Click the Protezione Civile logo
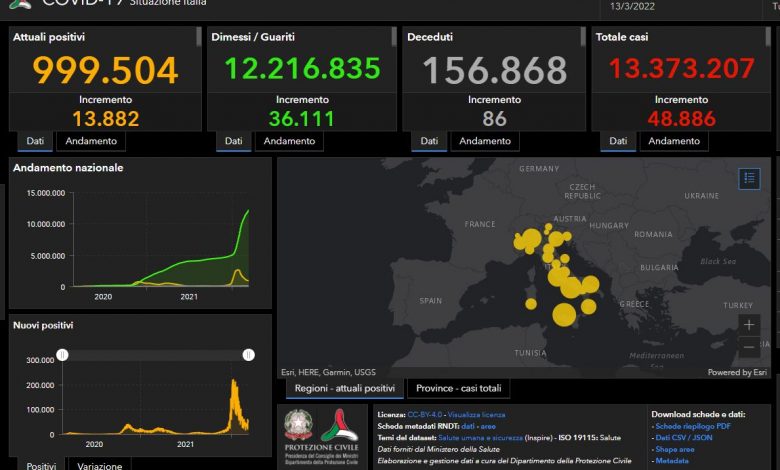 click(341, 431)
